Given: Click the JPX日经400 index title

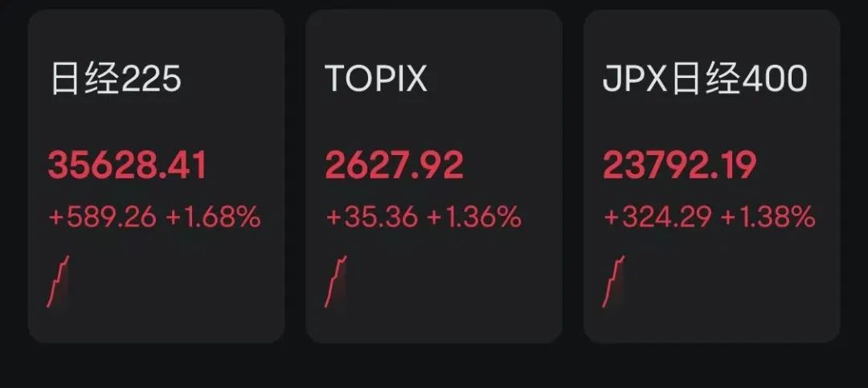Looking at the screenshot, I should (704, 80).
